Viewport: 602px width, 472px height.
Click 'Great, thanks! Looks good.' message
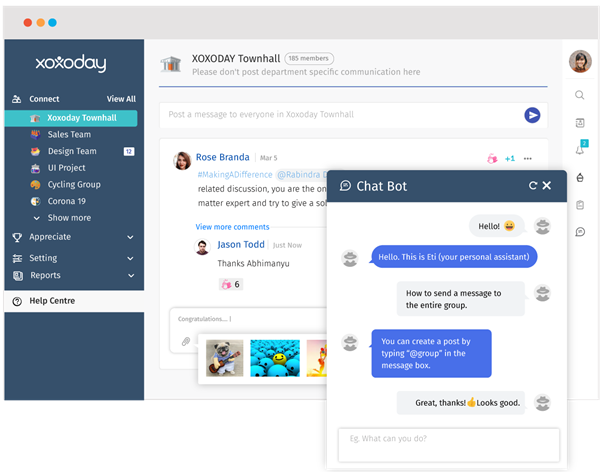tap(461, 403)
